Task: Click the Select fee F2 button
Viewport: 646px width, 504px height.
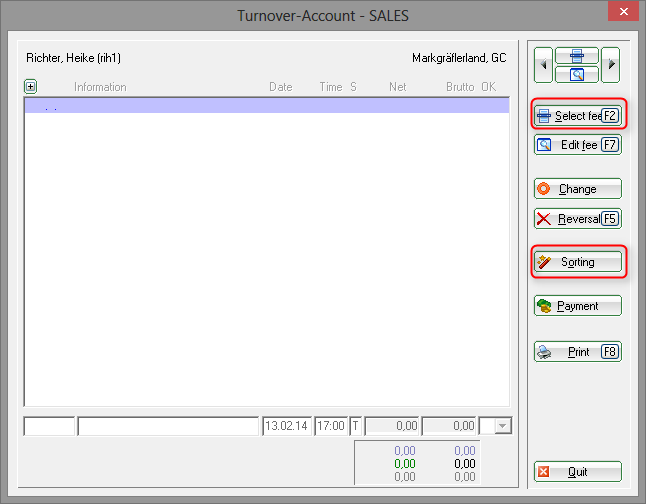Action: pyautogui.click(x=578, y=115)
